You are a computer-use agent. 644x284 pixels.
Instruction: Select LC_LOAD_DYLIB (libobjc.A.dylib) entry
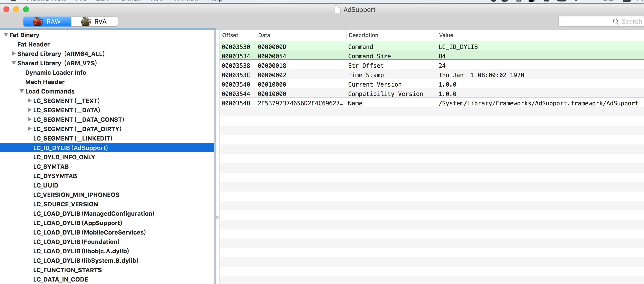click(81, 251)
